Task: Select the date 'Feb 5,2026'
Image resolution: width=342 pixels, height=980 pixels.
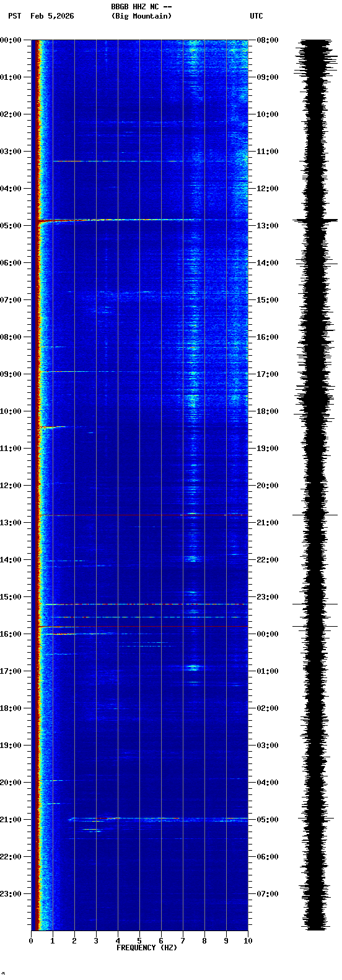Action: click(x=52, y=16)
